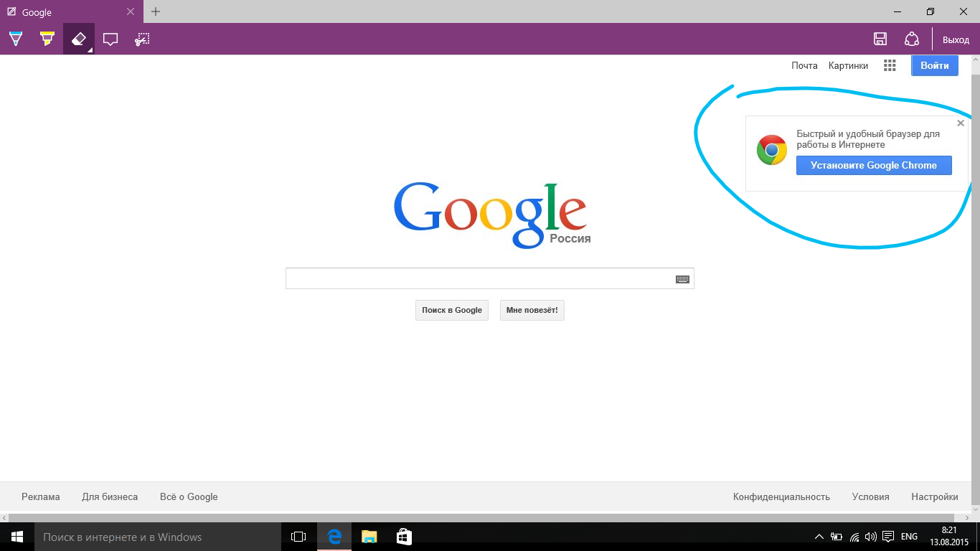Dismiss the Chrome promo with X

tap(961, 123)
